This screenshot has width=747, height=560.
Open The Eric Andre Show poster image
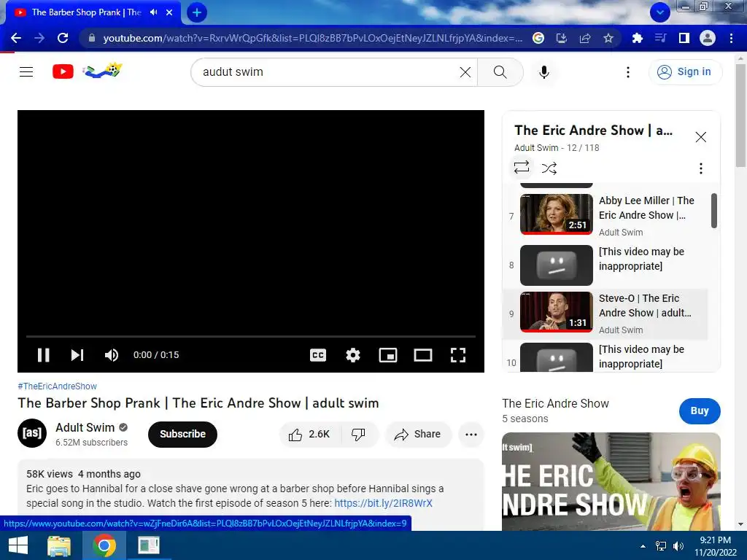pos(611,481)
